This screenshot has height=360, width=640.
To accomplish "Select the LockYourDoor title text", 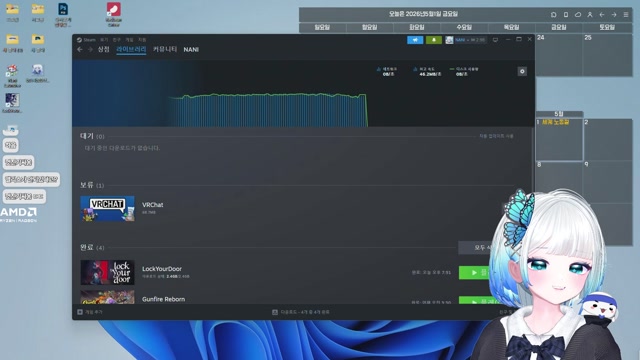I will coord(162,269).
